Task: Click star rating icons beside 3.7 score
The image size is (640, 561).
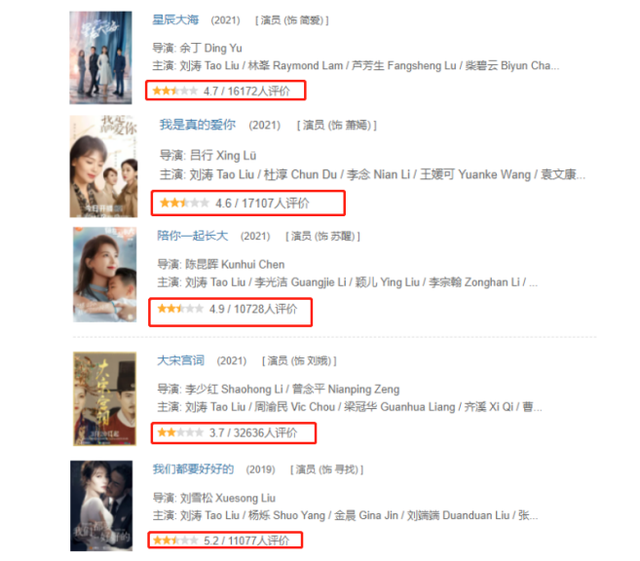Action: click(180, 432)
